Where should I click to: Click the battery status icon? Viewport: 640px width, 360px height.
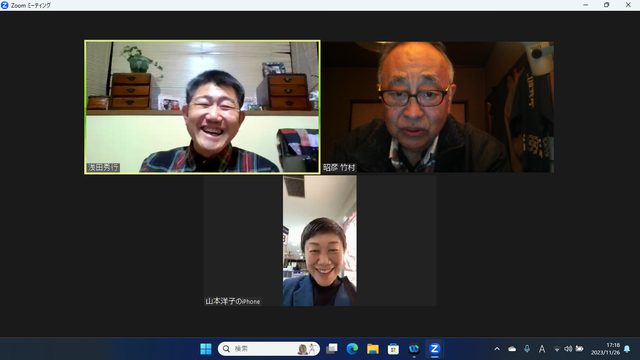coord(579,349)
